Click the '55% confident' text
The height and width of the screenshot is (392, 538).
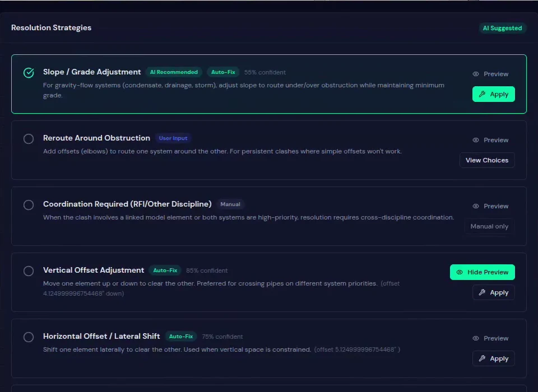[265, 72]
